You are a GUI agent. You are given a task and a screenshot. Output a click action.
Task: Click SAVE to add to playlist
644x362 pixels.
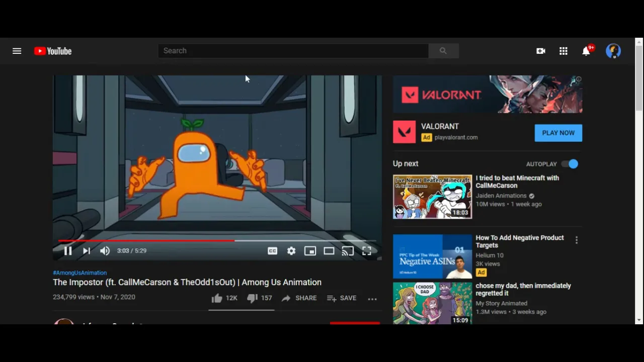[342, 298]
